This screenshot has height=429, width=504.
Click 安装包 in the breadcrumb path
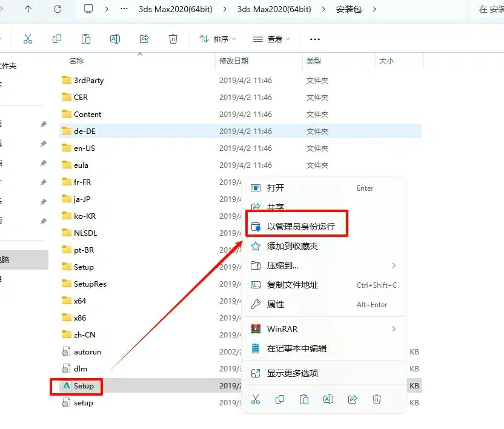[348, 9]
